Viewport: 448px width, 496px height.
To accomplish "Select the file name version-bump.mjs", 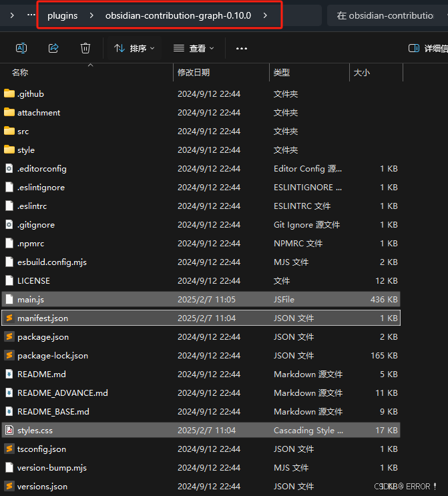I will tap(52, 468).
